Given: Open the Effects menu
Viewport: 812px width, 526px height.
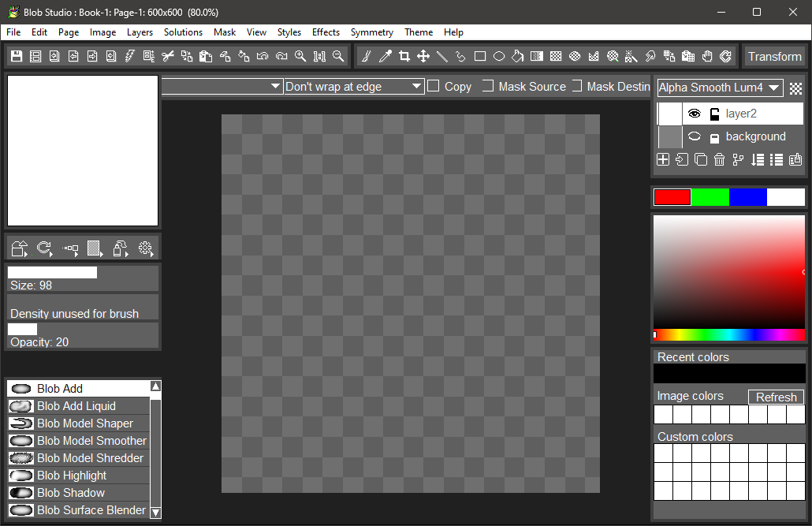Looking at the screenshot, I should pyautogui.click(x=326, y=32).
